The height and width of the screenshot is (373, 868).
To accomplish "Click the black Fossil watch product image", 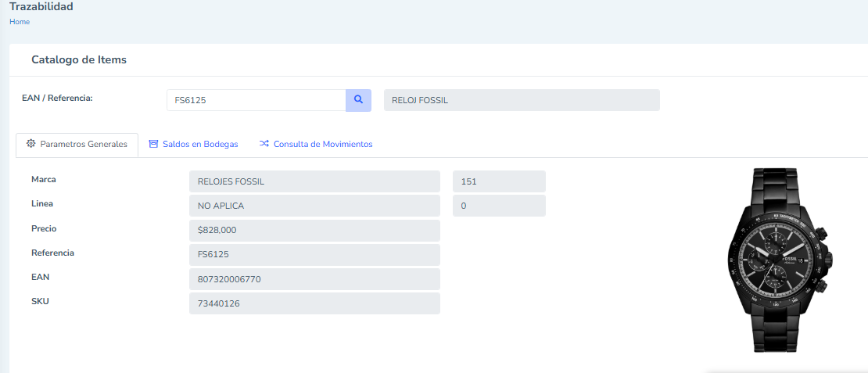I will click(x=777, y=260).
